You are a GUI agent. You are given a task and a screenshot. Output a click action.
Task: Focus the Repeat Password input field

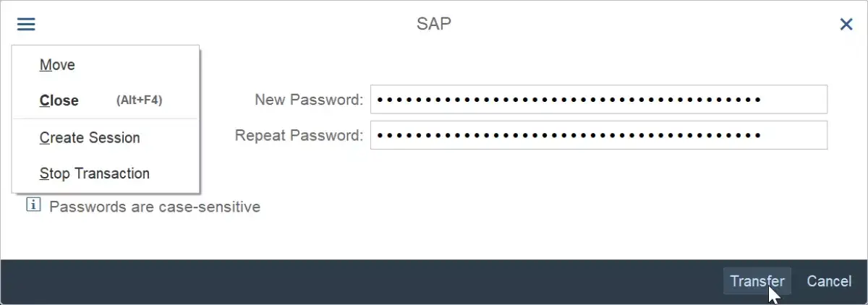click(x=598, y=135)
